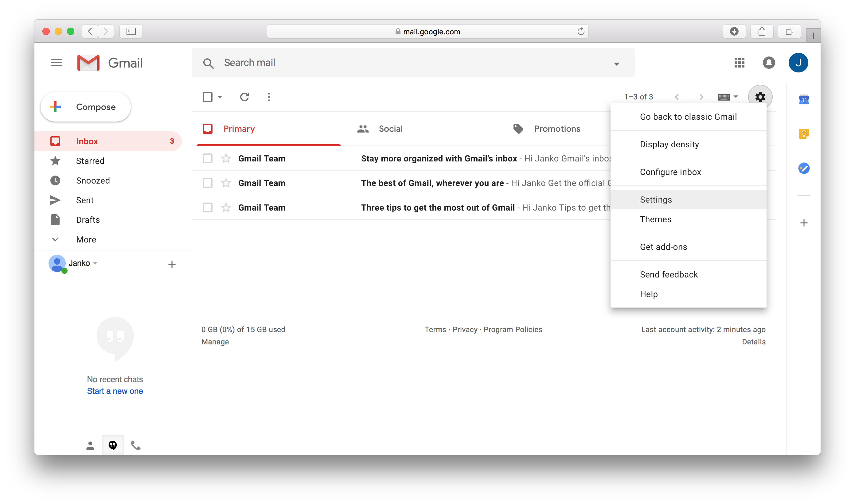
Task: Click the search magnifier icon
Action: point(208,63)
